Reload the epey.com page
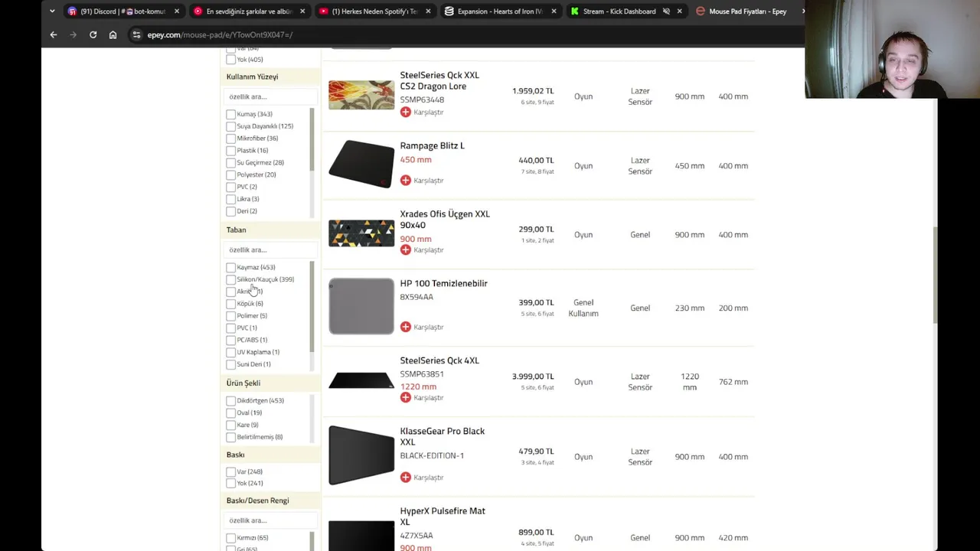The height and width of the screenshot is (551, 980). click(x=93, y=34)
